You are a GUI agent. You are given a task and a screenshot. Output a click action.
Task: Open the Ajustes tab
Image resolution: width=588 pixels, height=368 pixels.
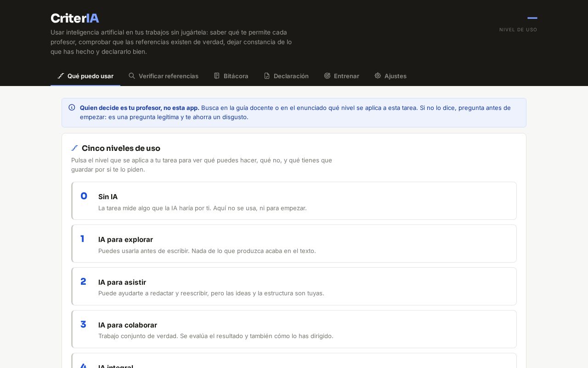390,76
